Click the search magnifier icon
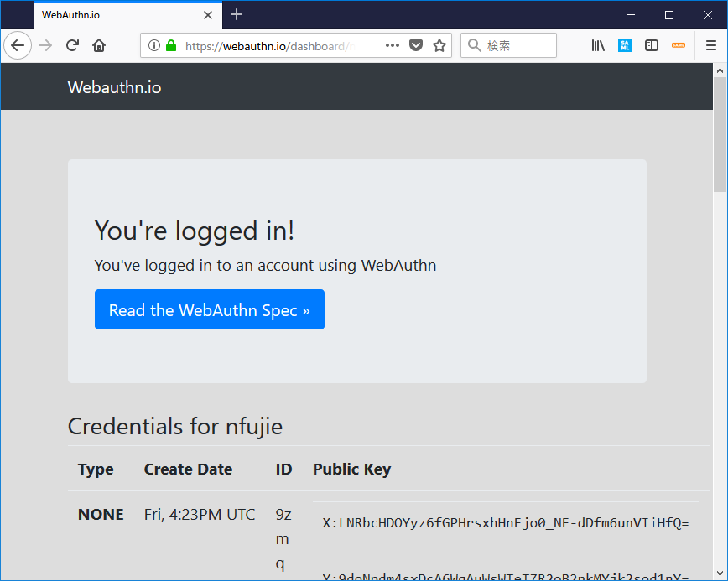Image resolution: width=728 pixels, height=581 pixels. pos(474,45)
